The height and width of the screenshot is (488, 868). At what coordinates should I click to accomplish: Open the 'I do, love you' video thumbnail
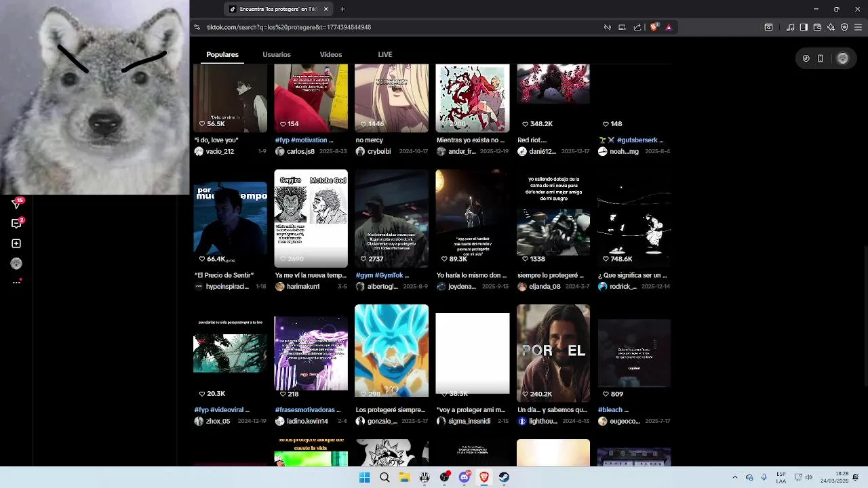pyautogui.click(x=230, y=98)
